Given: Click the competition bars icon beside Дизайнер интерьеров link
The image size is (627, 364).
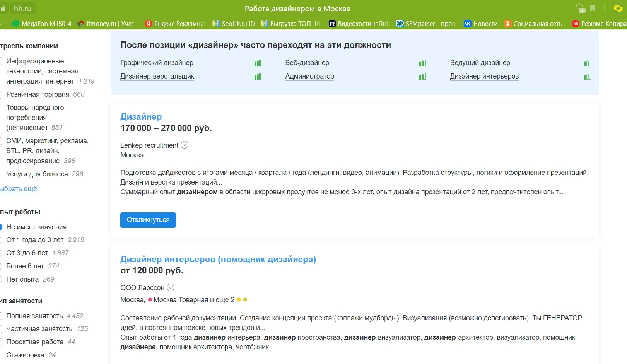Looking at the screenshot, I should 588,77.
